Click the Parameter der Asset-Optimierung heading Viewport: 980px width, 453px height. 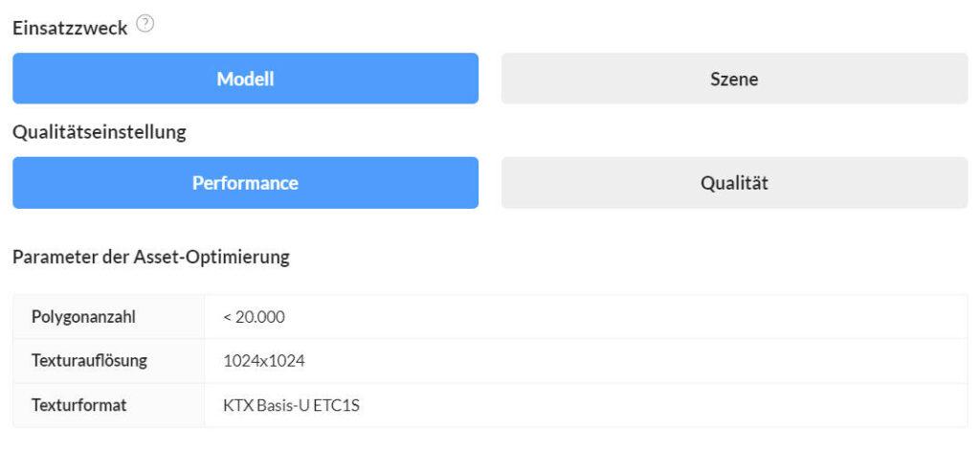[x=151, y=256]
